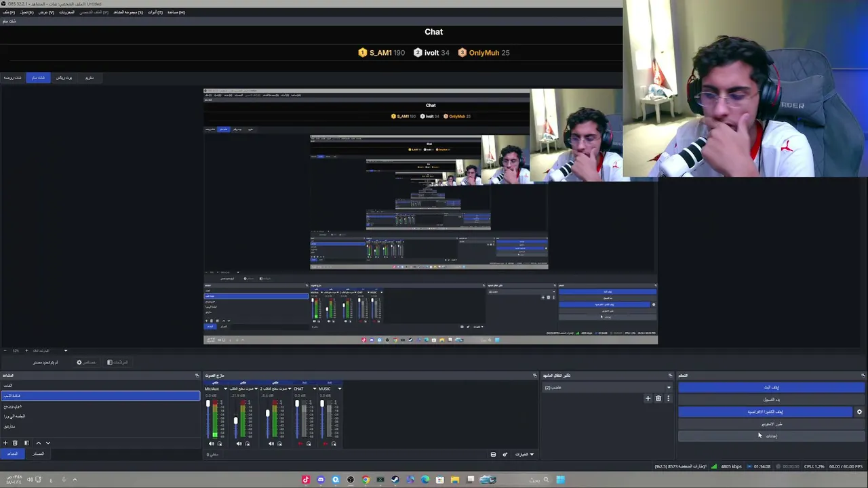Open the Windows Start menu
868x488 pixels.
point(560,480)
